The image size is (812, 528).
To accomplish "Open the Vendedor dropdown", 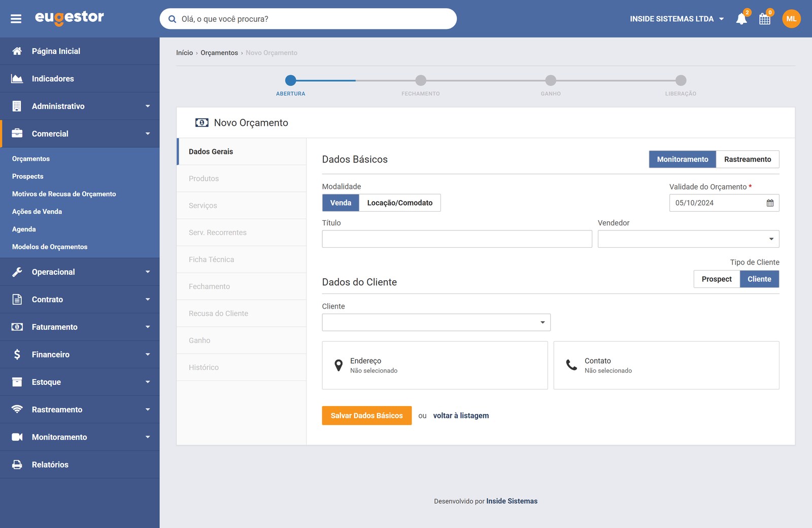I will (688, 239).
